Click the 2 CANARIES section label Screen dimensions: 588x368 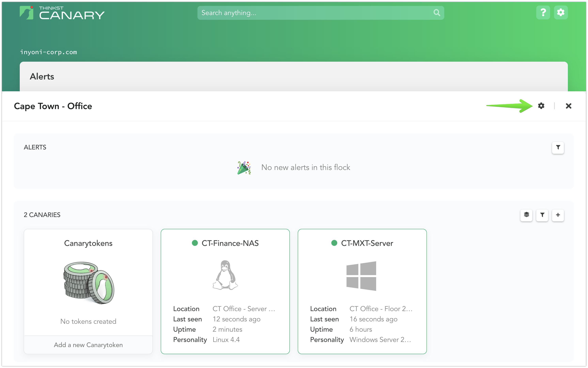(42, 215)
